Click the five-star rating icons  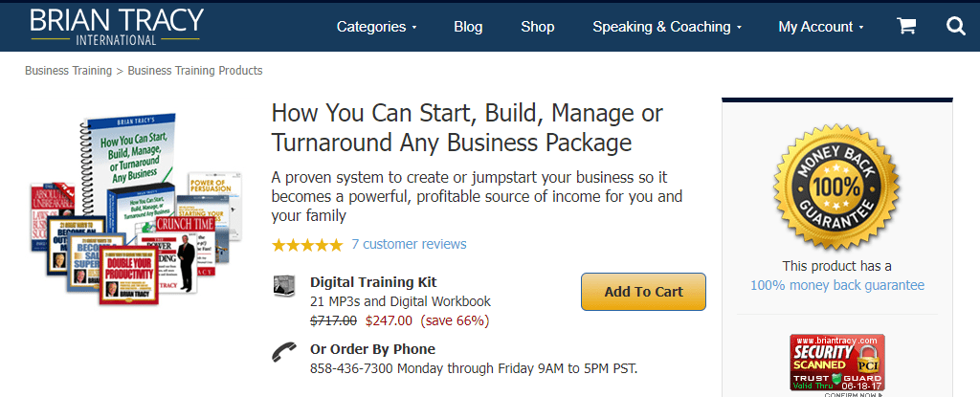coord(307,244)
